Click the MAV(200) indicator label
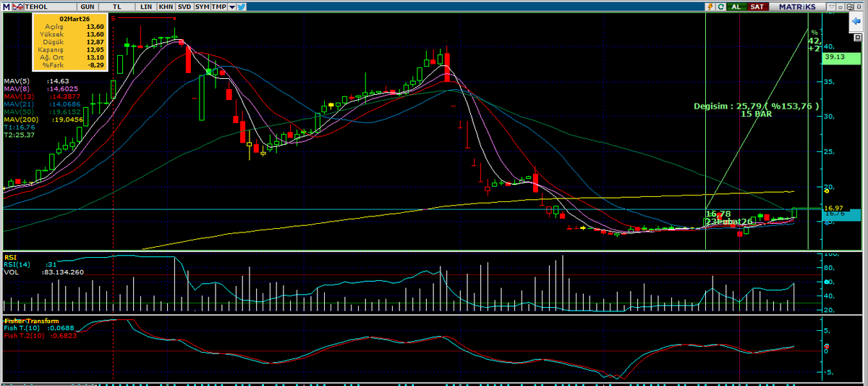This screenshot has height=386, width=868. [20, 119]
